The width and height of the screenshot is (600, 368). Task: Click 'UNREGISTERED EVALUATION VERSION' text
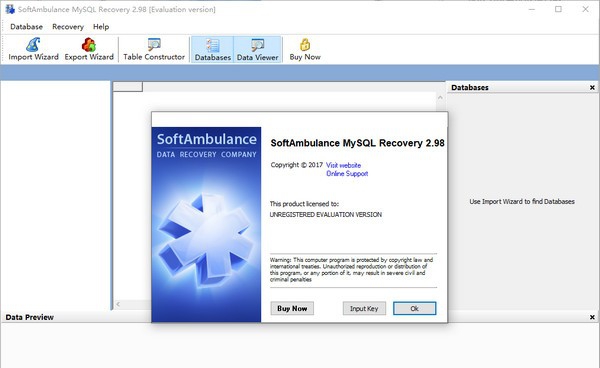[x=326, y=215]
